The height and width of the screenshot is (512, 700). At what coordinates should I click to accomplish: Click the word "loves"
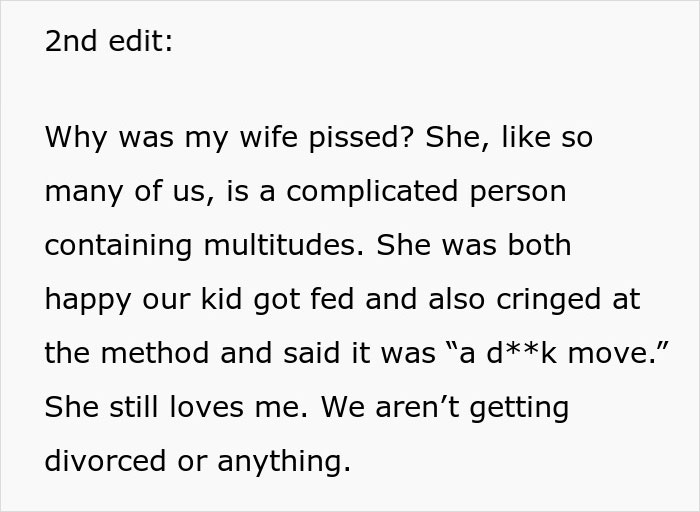[206, 407]
